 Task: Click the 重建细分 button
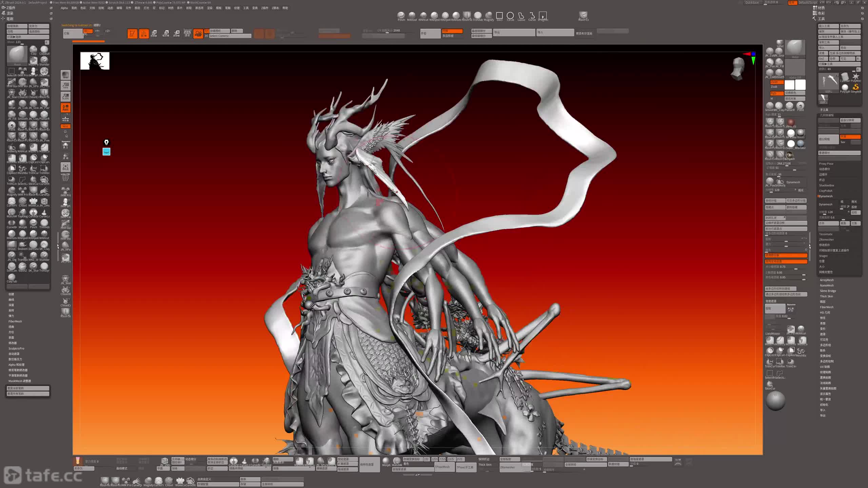(839, 153)
